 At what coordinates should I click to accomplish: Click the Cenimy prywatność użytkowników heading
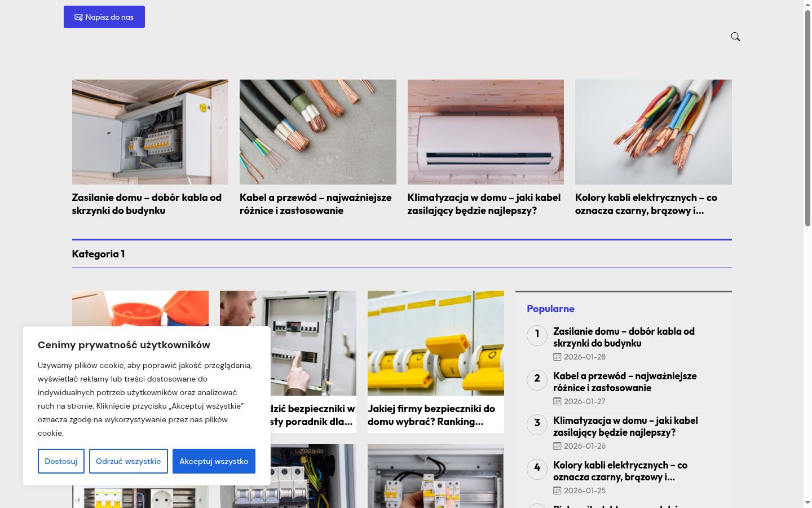click(x=124, y=345)
